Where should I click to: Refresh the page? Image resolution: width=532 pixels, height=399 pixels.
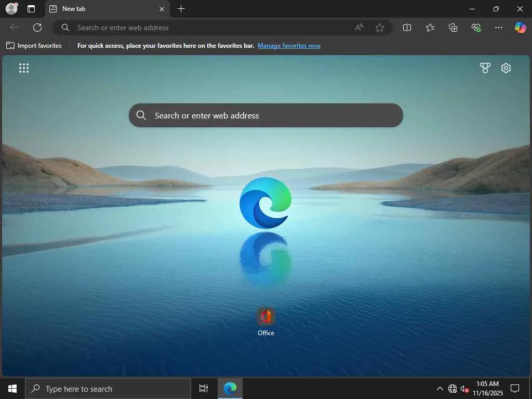pos(37,28)
